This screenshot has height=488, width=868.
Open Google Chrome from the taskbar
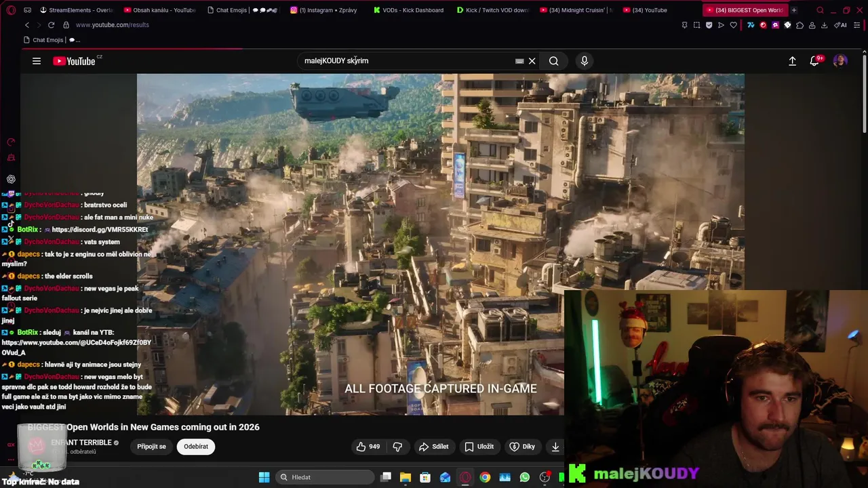[485, 477]
